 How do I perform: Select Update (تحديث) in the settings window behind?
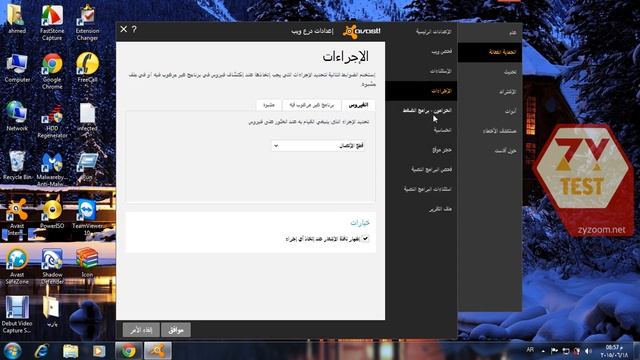490,72
